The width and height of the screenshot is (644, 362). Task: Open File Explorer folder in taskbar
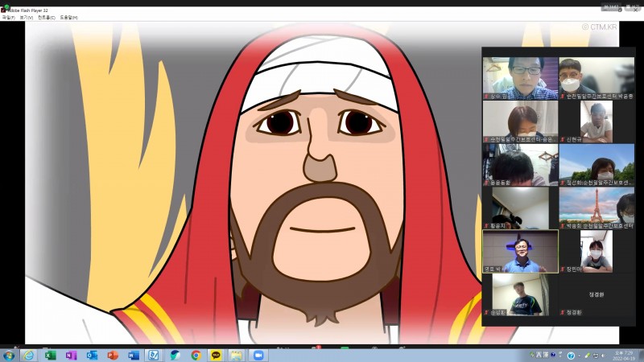237,355
